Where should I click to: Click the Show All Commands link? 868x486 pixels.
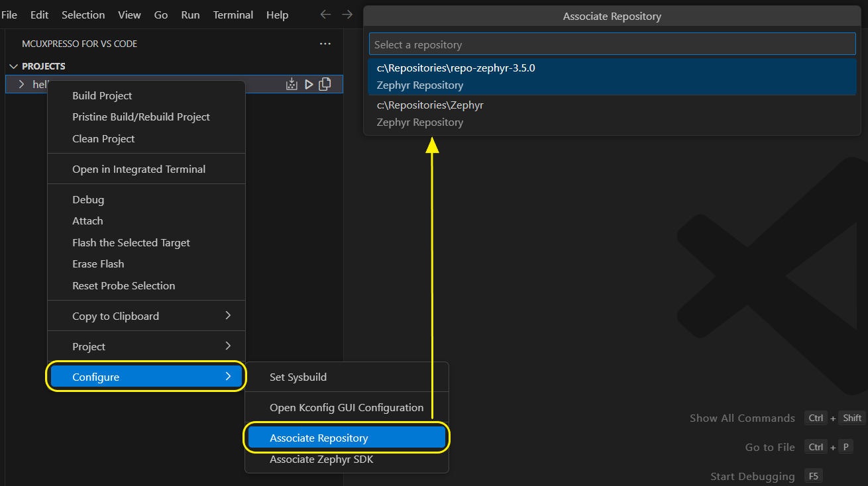point(742,418)
